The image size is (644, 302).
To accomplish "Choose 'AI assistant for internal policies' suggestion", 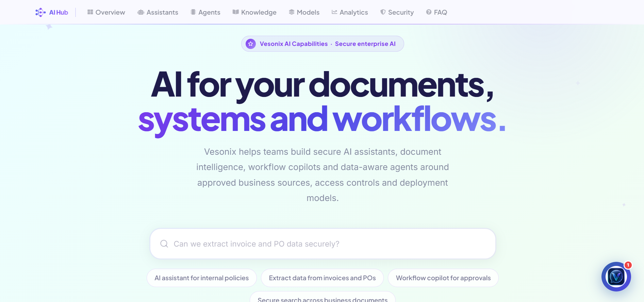I will click(x=202, y=278).
